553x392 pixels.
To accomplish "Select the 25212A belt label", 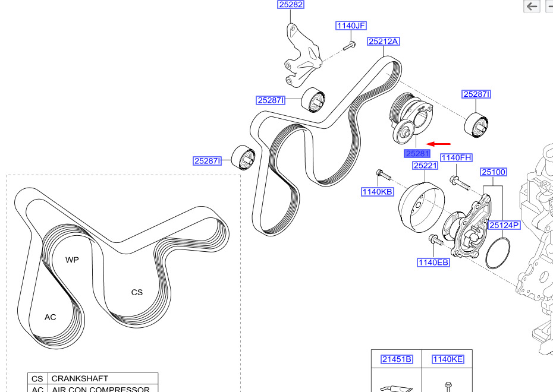I will [384, 42].
